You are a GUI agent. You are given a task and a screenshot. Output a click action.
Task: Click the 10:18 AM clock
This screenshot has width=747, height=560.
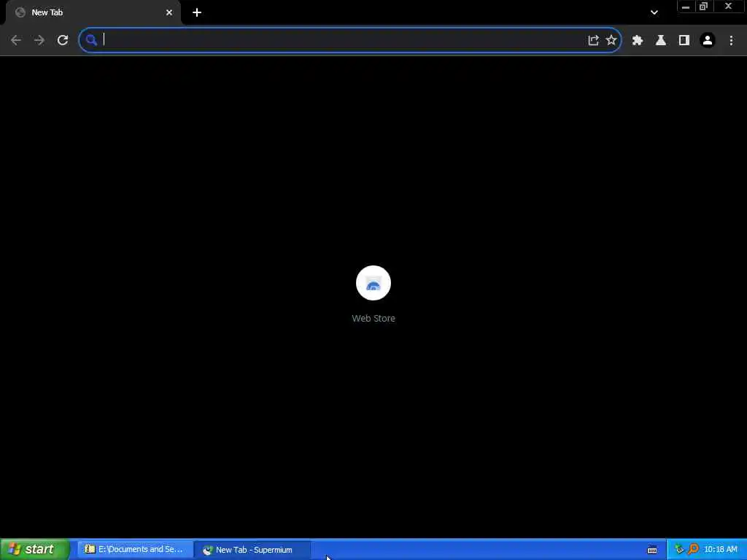(x=720, y=550)
